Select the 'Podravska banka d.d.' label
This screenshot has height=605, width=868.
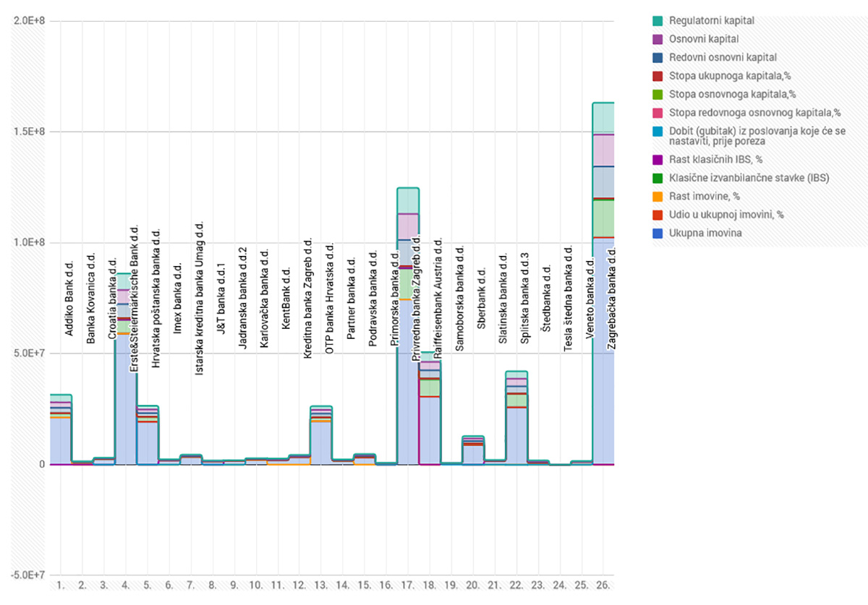point(373,299)
